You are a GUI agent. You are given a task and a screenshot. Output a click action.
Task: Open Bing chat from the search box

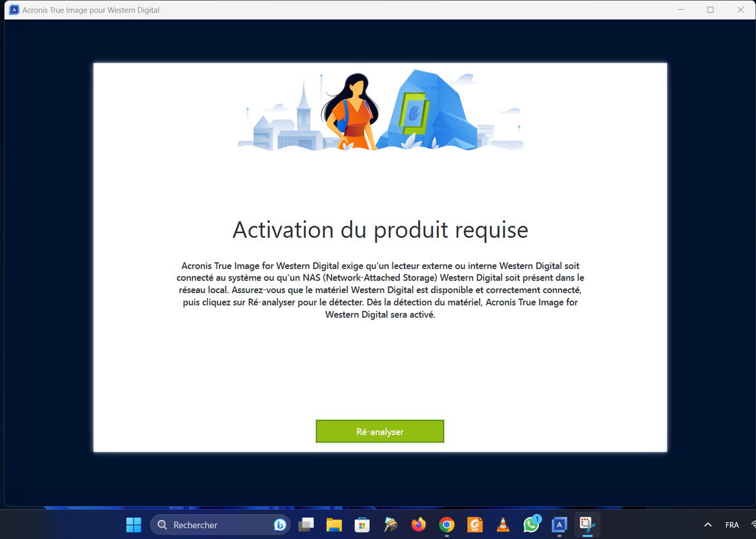[x=279, y=525]
